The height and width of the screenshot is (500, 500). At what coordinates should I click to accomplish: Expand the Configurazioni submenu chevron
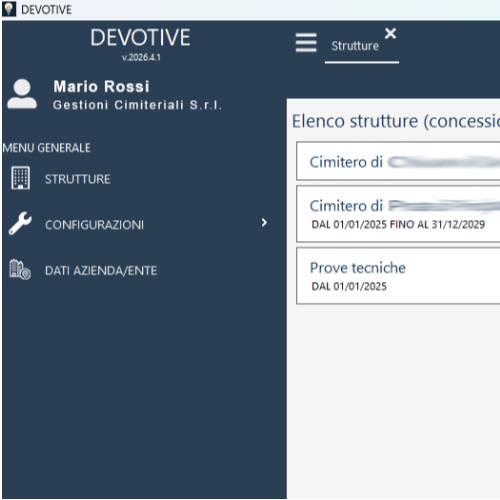pyautogui.click(x=264, y=222)
